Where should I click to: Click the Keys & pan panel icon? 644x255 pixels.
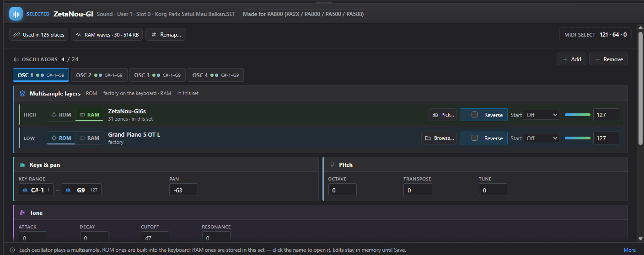point(22,165)
